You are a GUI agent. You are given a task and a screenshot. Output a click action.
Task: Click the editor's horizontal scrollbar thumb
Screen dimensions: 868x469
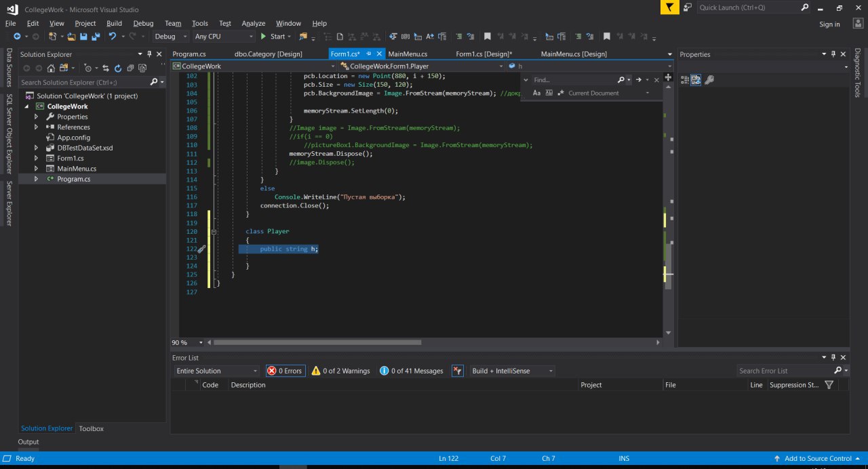(x=317, y=343)
